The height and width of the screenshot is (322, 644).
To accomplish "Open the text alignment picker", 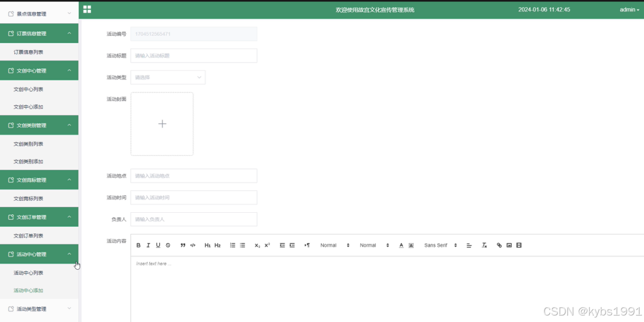I will click(469, 245).
